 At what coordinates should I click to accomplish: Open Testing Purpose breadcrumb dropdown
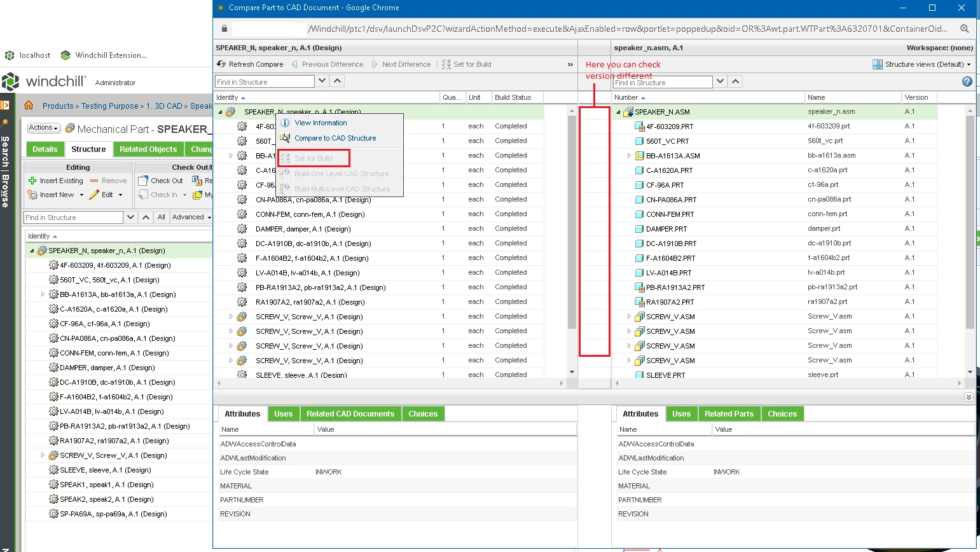click(110, 106)
